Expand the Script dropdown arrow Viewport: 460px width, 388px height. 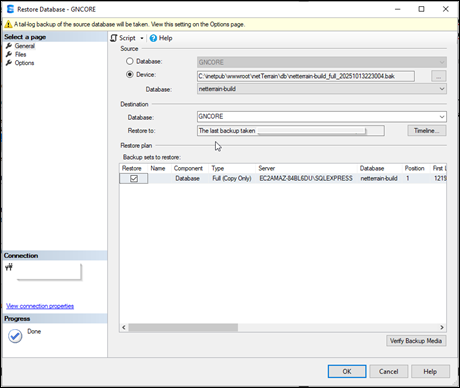(x=142, y=38)
